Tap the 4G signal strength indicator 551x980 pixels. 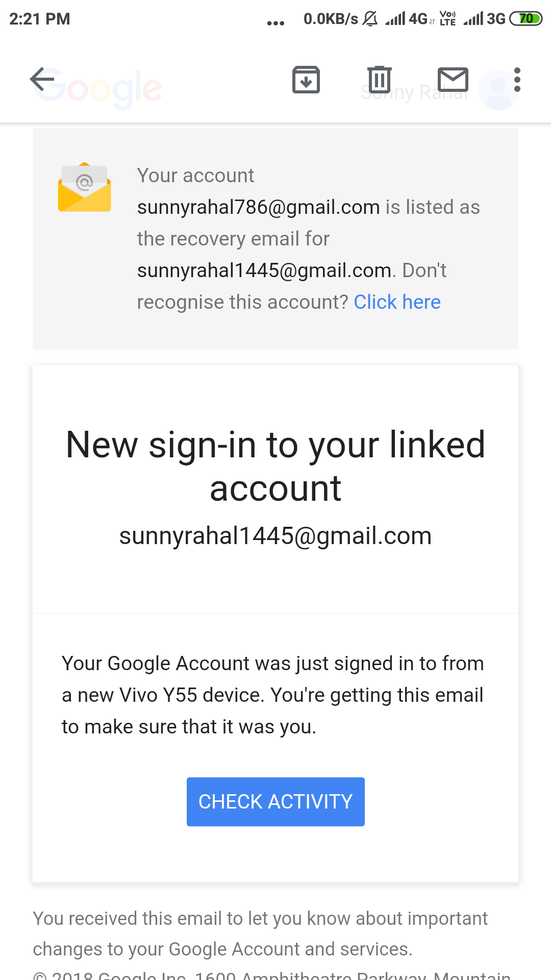(406, 19)
